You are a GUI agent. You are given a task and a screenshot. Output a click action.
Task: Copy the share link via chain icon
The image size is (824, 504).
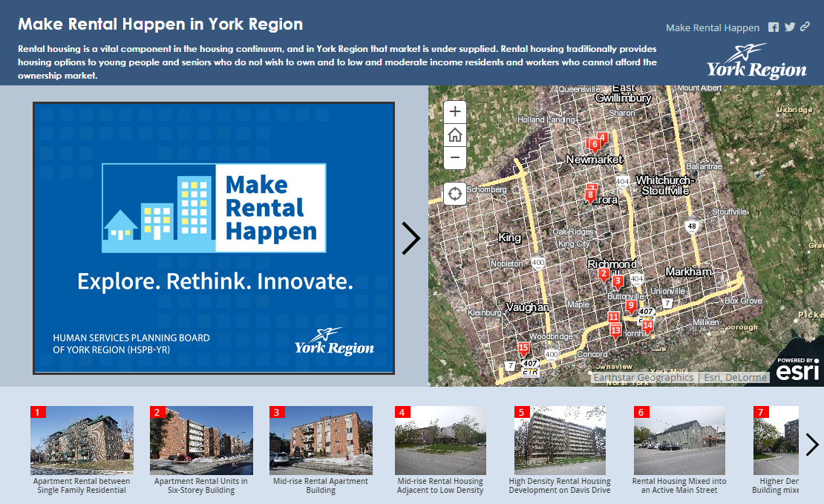[805, 27]
